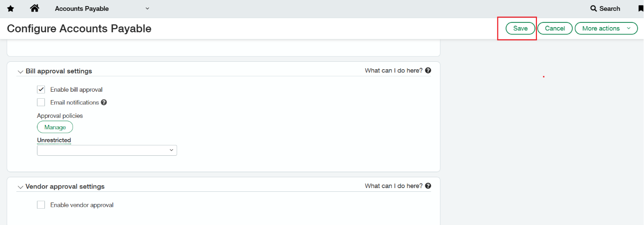This screenshot has height=225, width=644.
Task: Save the Accounts Payable configuration
Action: click(520, 29)
